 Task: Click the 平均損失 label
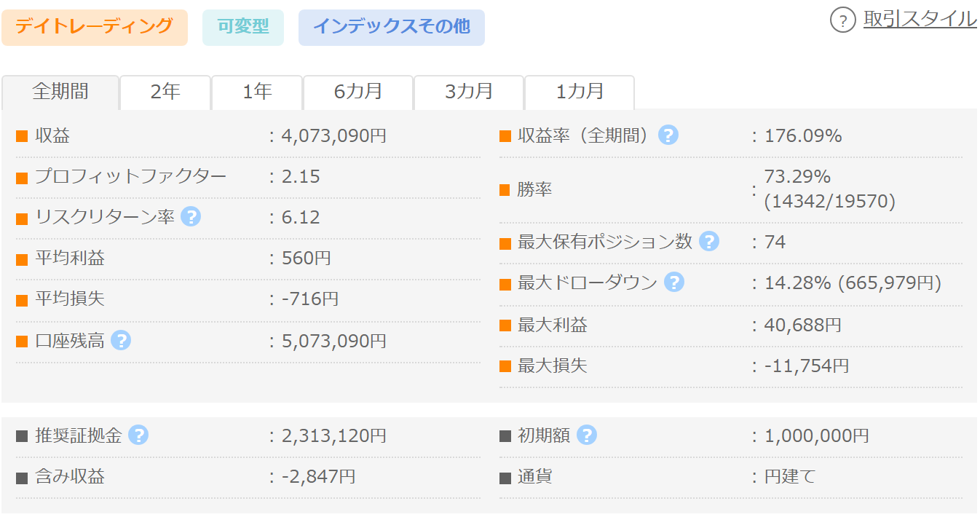(x=70, y=299)
